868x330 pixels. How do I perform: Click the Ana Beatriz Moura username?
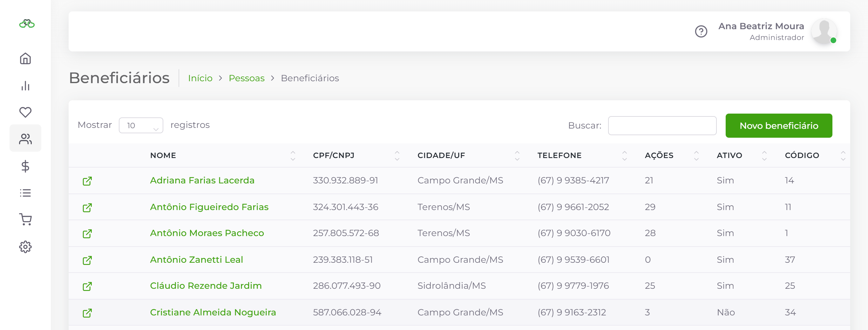click(761, 26)
